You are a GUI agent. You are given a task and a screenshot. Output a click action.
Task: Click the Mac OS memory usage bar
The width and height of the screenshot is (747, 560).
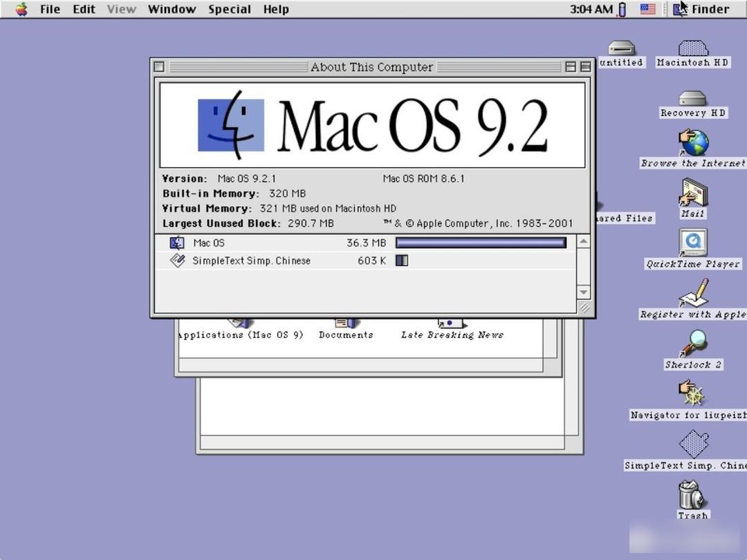coord(481,243)
